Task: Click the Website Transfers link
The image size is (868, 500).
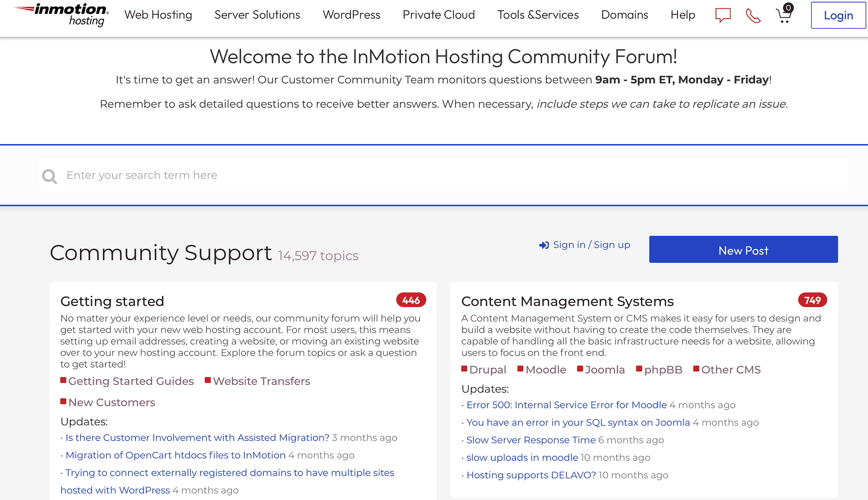Action: pos(261,381)
